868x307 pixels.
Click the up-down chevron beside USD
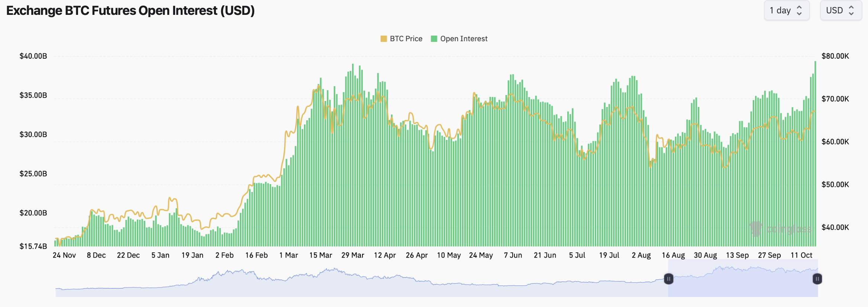coord(851,10)
